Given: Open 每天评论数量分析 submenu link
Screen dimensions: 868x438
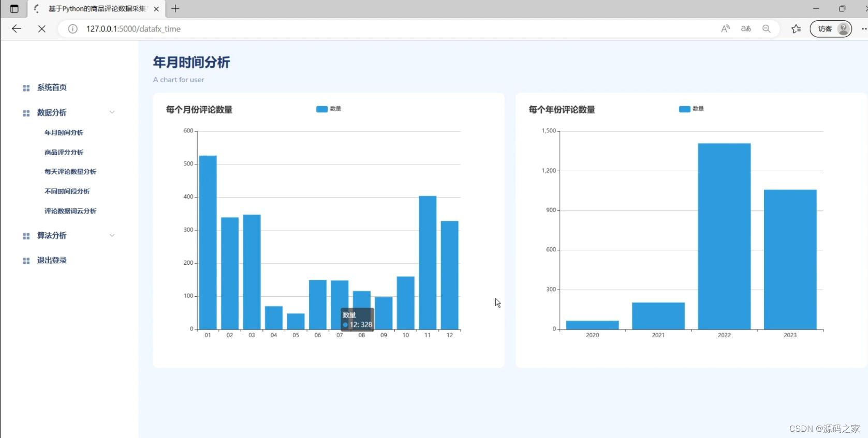Looking at the screenshot, I should (70, 171).
